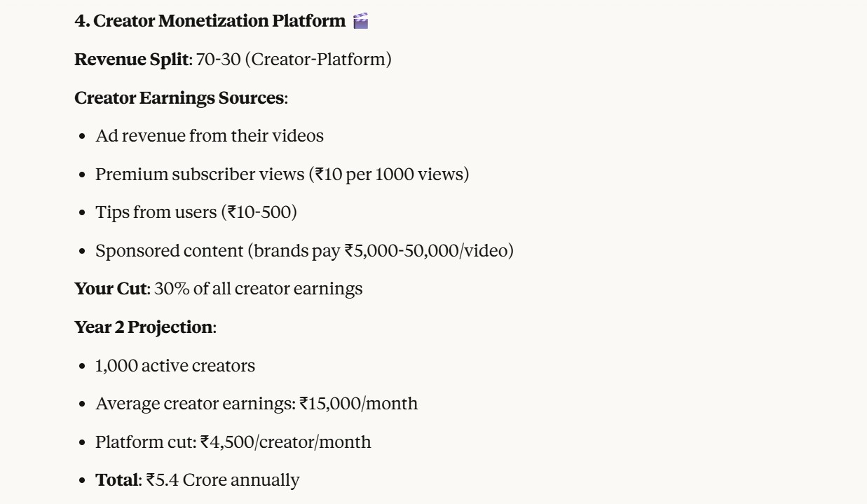Click the "Creator Earnings Sources" label
This screenshot has width=867, height=504.
coord(179,98)
